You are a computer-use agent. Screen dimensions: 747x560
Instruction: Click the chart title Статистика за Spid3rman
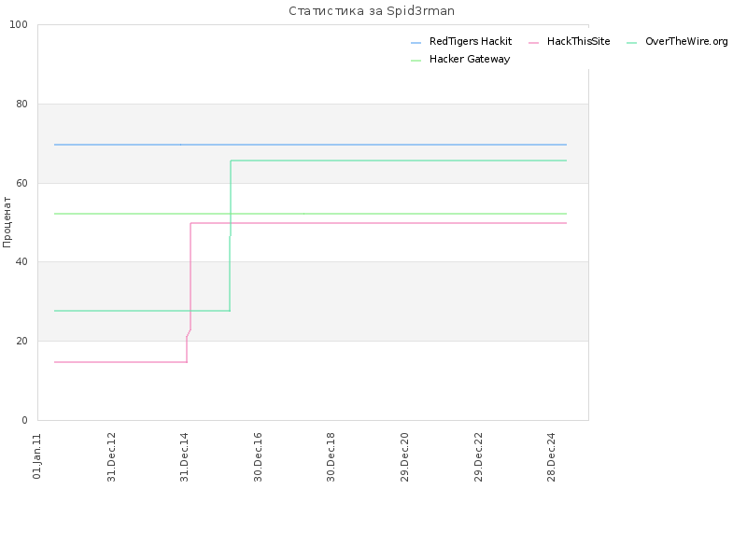point(372,11)
